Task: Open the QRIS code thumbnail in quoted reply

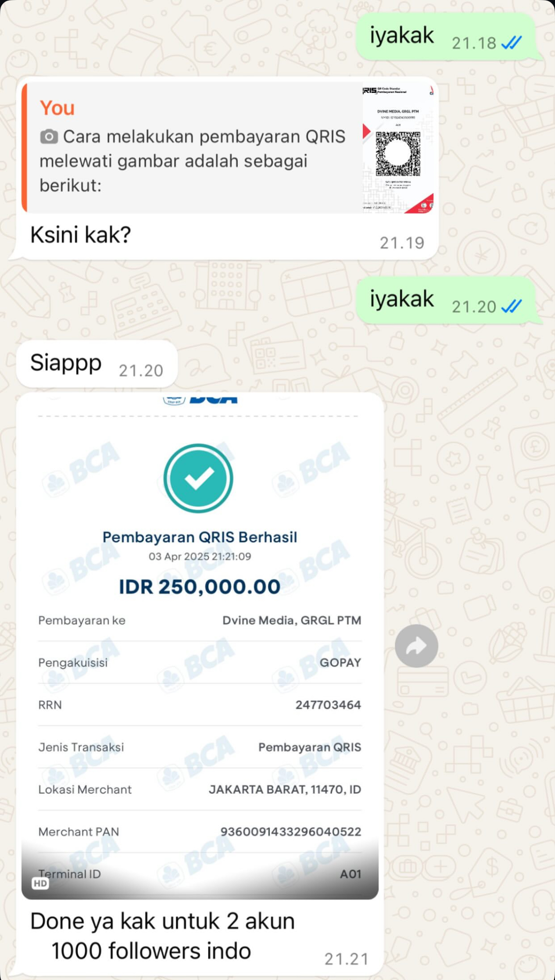Action: click(x=398, y=148)
